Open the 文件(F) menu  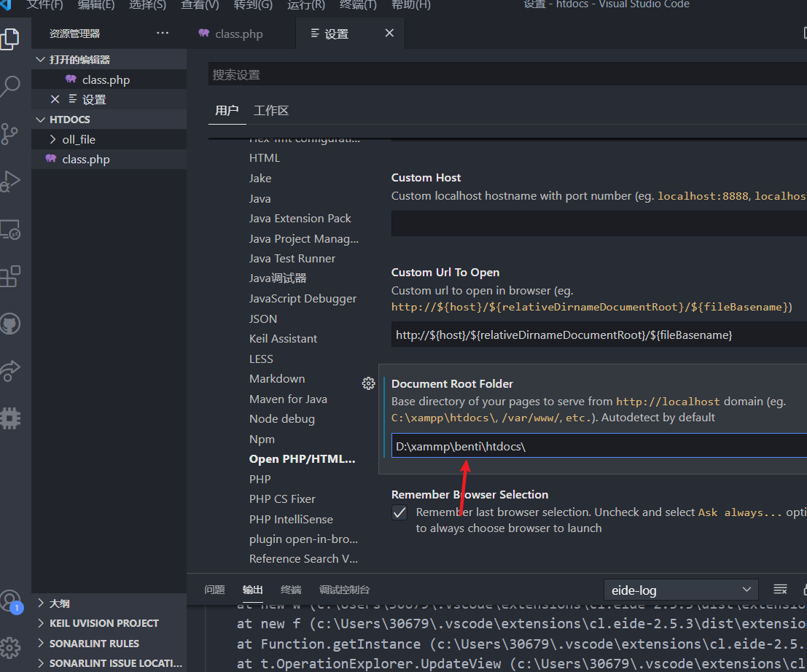click(44, 4)
